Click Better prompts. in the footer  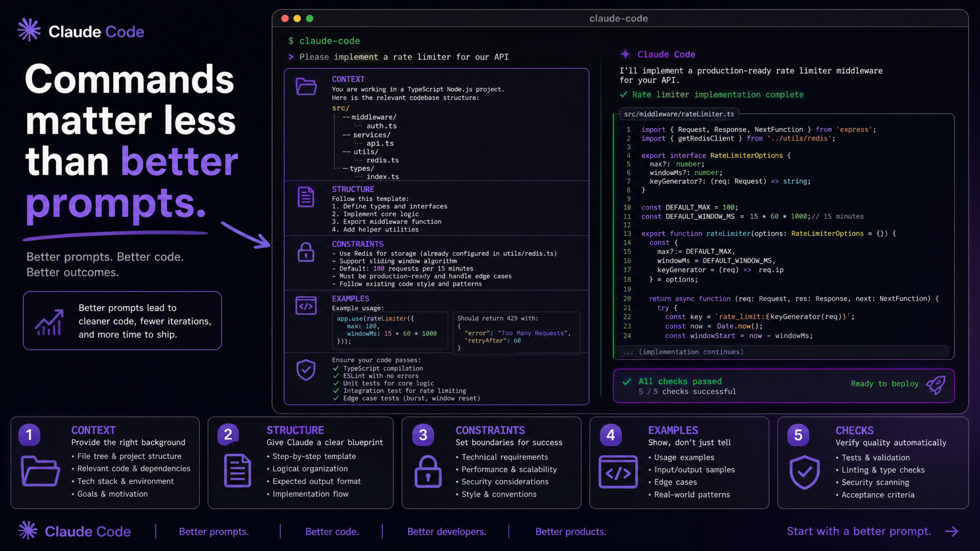214,532
